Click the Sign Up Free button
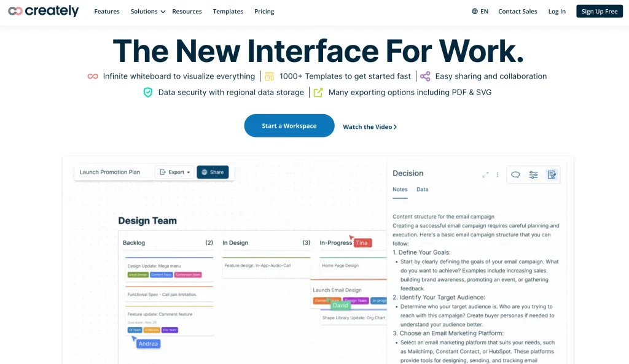The image size is (629, 364). coord(600,11)
